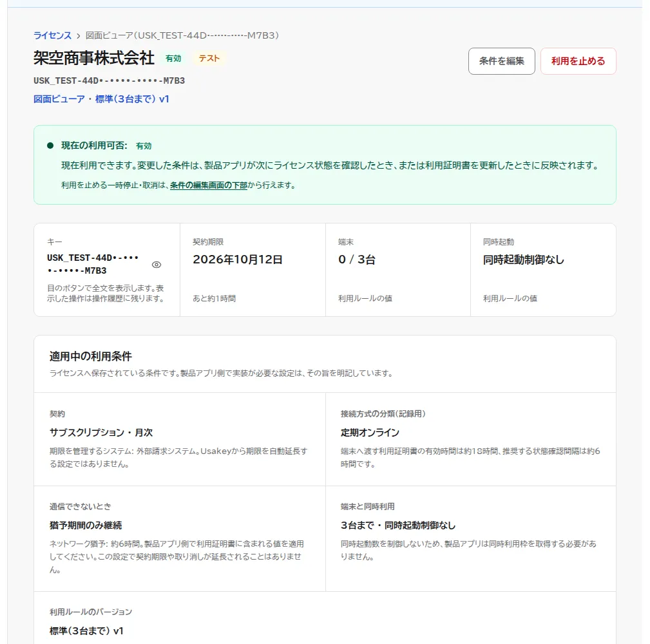Click the green status dot in the banner
The height and width of the screenshot is (644, 650).
[x=50, y=146]
